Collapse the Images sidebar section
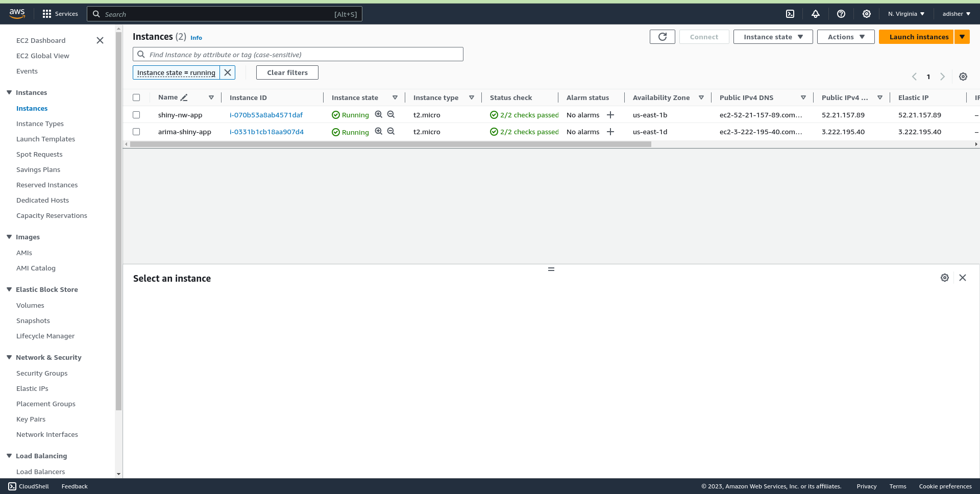 (9, 237)
